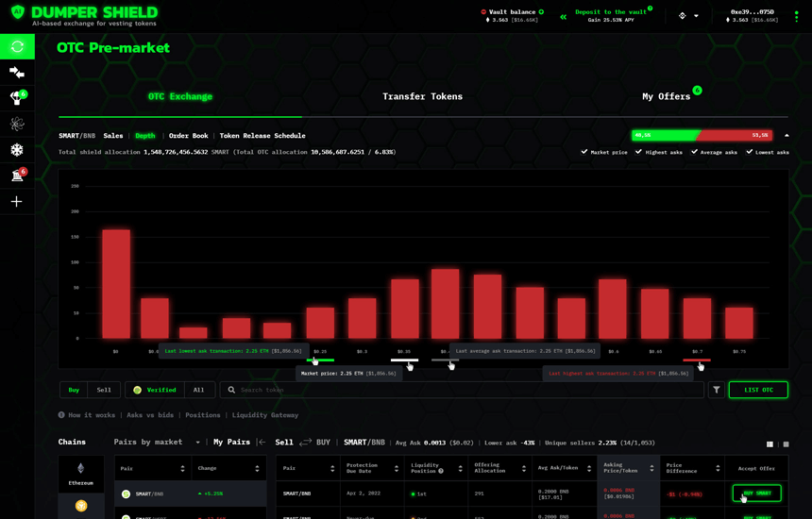Switch to the Transfer Tokens tab
812x519 pixels.
422,96
